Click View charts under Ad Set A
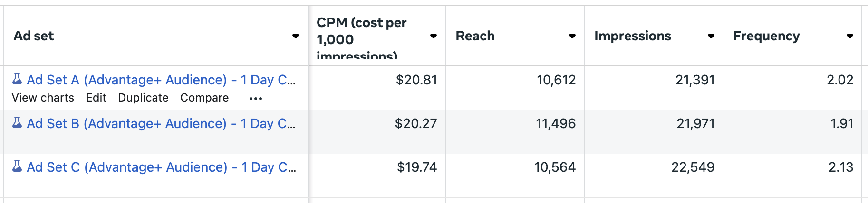 [x=43, y=98]
